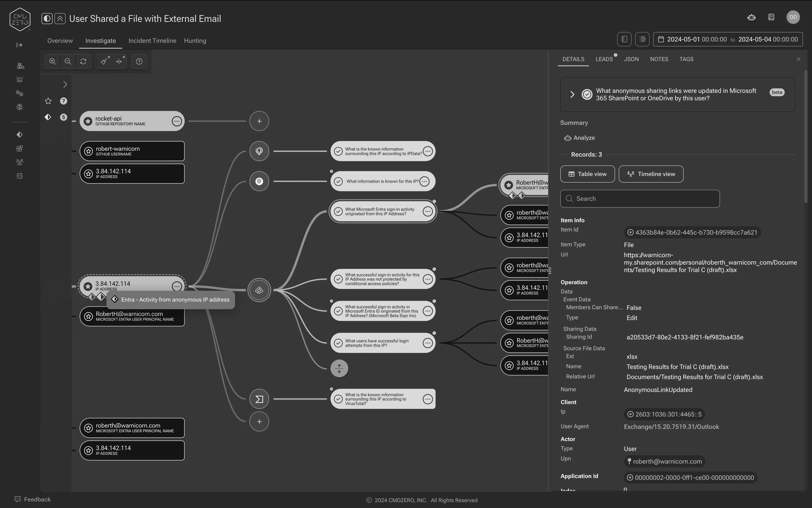Open the JSON tab
The width and height of the screenshot is (812, 508).
632,59
